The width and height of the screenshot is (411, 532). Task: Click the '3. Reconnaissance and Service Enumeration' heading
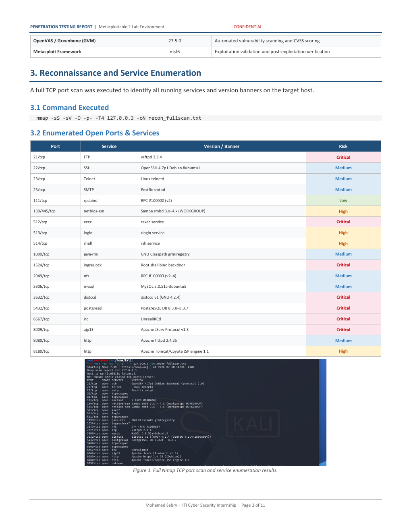pyautogui.click(x=116, y=73)
